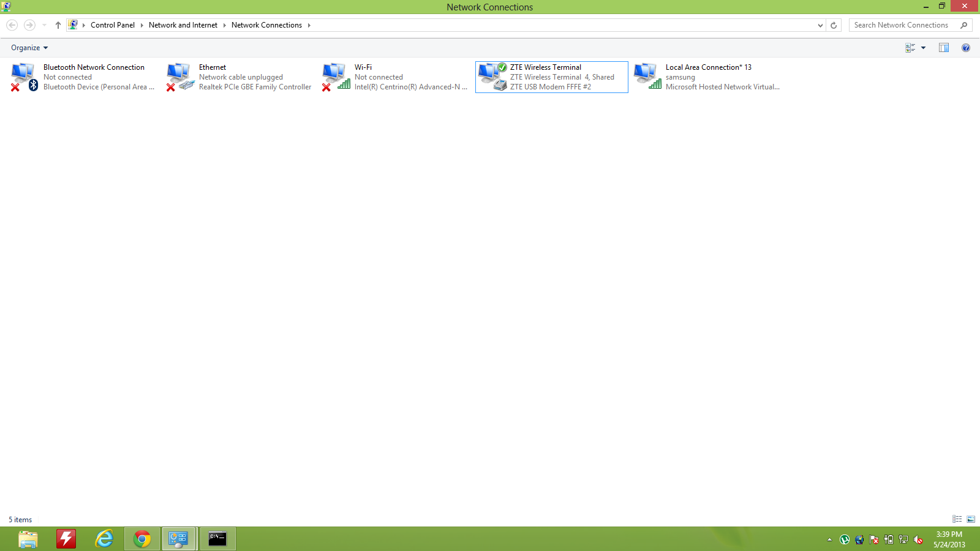Click the up one level arrow button

pos(58,25)
